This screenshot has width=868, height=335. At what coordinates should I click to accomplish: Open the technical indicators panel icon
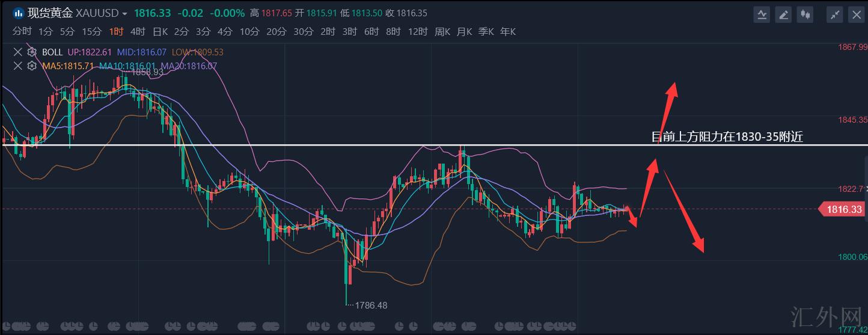click(762, 14)
